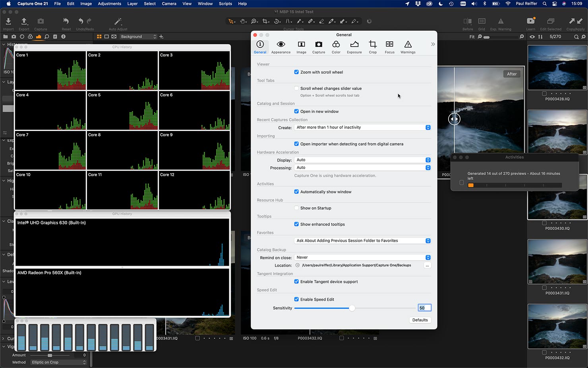Click the Import toolbar icon
This screenshot has width=588, height=368.
point(8,21)
